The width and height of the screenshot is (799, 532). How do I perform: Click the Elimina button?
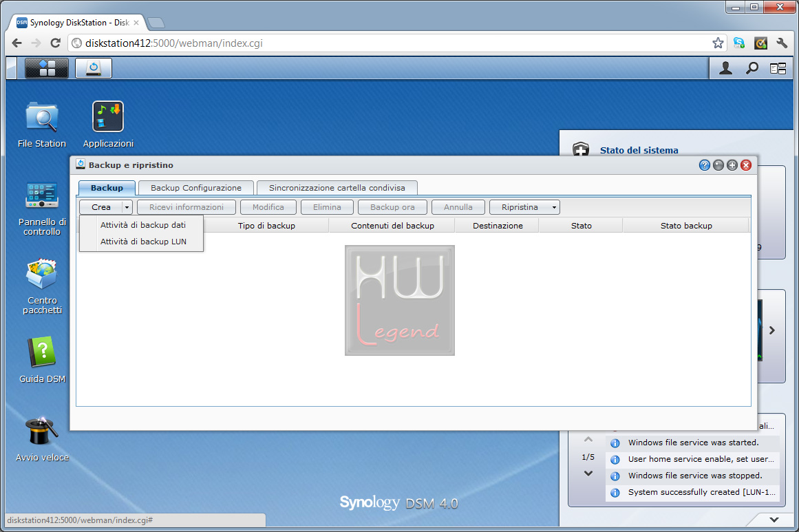coord(327,207)
